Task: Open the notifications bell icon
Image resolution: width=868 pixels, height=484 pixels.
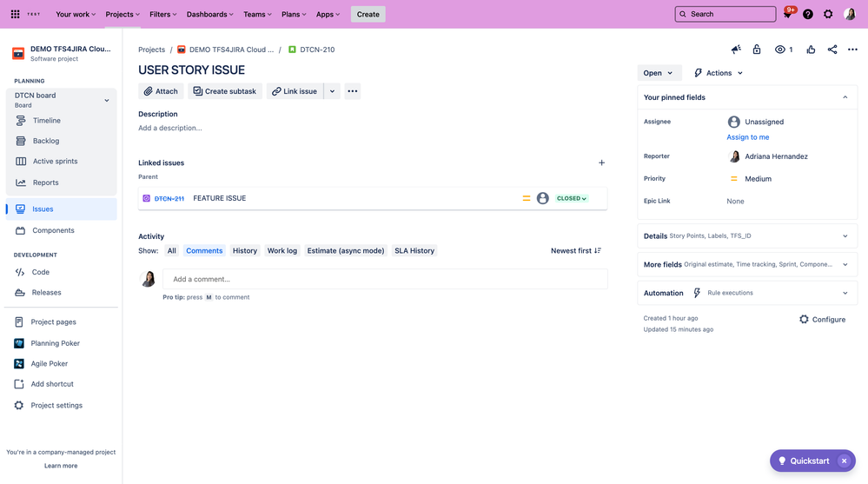Action: [788, 14]
